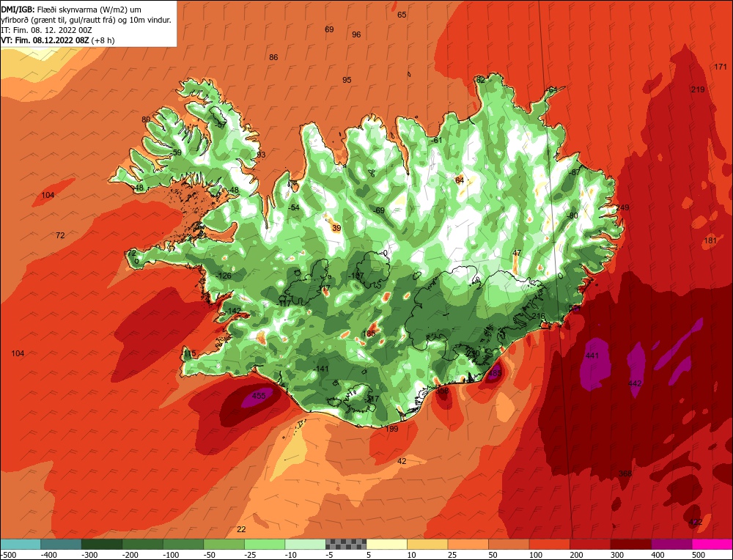Viewport: 733px width, 560px height.
Task: Click the 115 flux value on the southwest peninsula
Action: 189,353
